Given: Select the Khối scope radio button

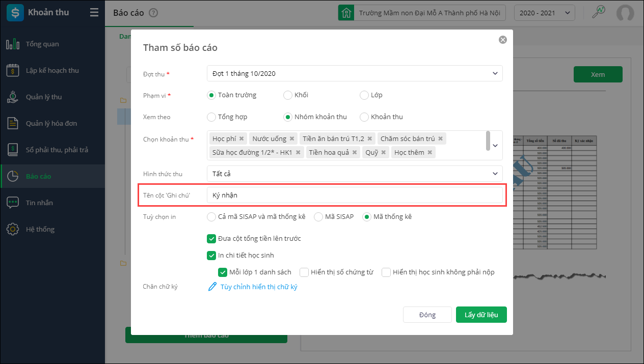Looking at the screenshot, I should pos(288,95).
